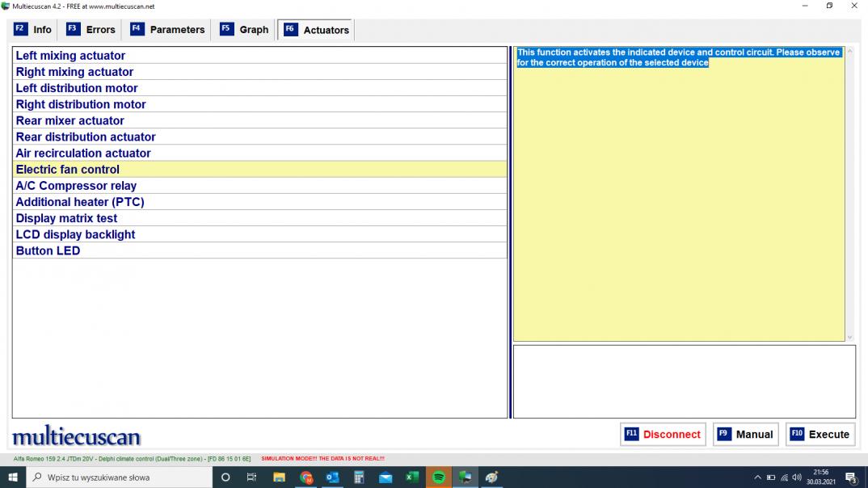Click the function description text panel
868x488 pixels.
(x=679, y=194)
